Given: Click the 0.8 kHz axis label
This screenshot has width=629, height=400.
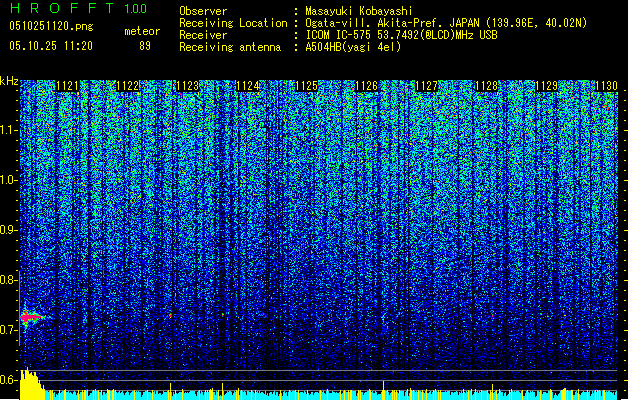Looking at the screenshot, I should click(x=8, y=280).
